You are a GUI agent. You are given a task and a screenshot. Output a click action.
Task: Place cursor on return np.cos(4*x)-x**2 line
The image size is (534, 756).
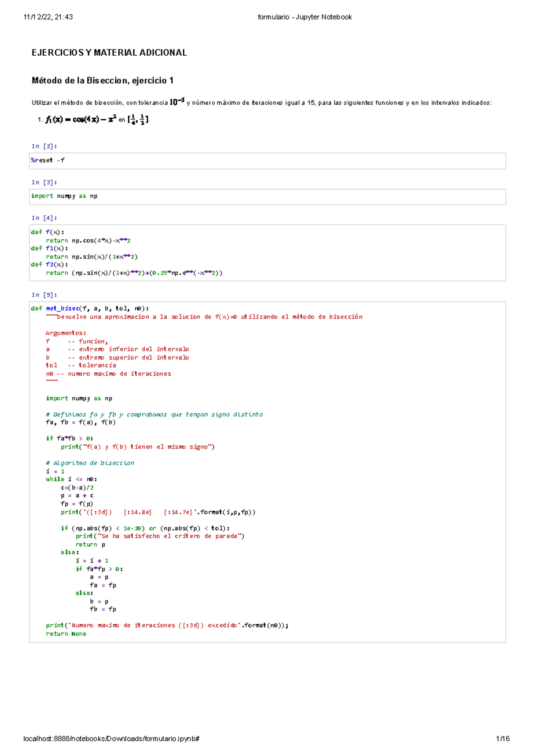[88, 240]
